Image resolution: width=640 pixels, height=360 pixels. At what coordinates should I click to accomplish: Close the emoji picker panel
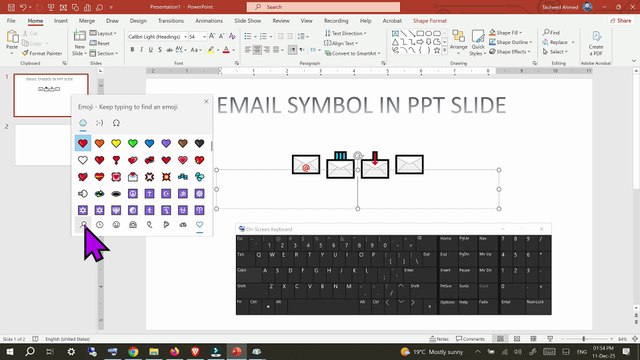click(x=206, y=101)
